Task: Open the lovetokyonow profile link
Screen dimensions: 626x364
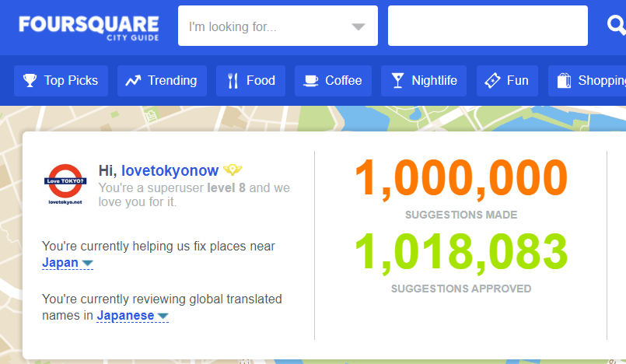Action: 170,171
